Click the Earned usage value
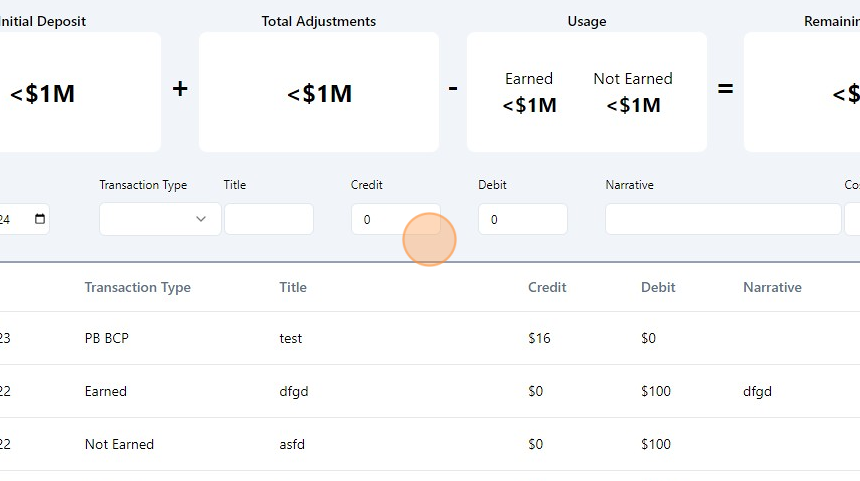Screen dimensions: 860x481 [x=529, y=105]
